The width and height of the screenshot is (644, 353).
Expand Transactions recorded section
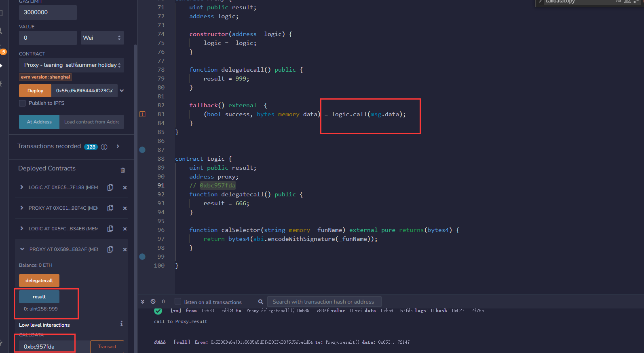point(118,147)
